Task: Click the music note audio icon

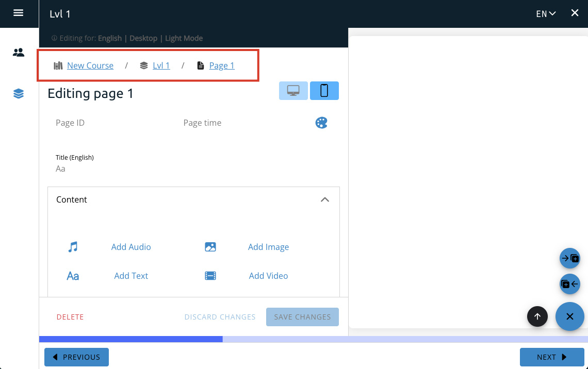Action: (x=73, y=247)
